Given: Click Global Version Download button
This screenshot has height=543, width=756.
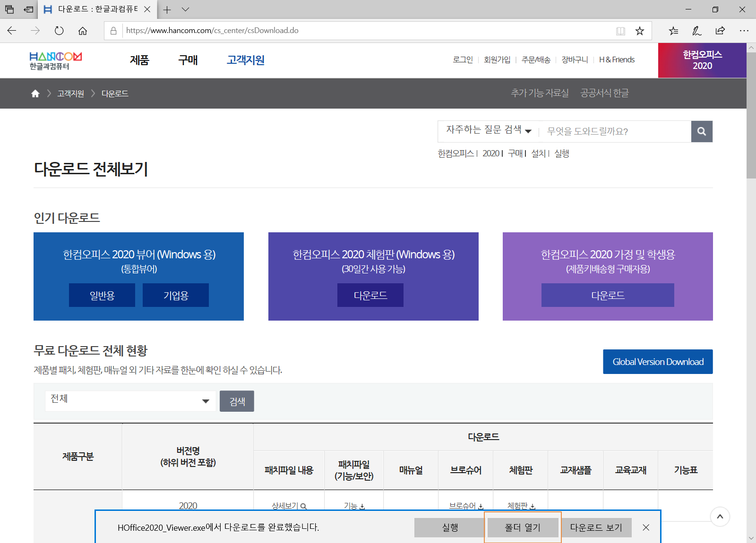Looking at the screenshot, I should (658, 362).
